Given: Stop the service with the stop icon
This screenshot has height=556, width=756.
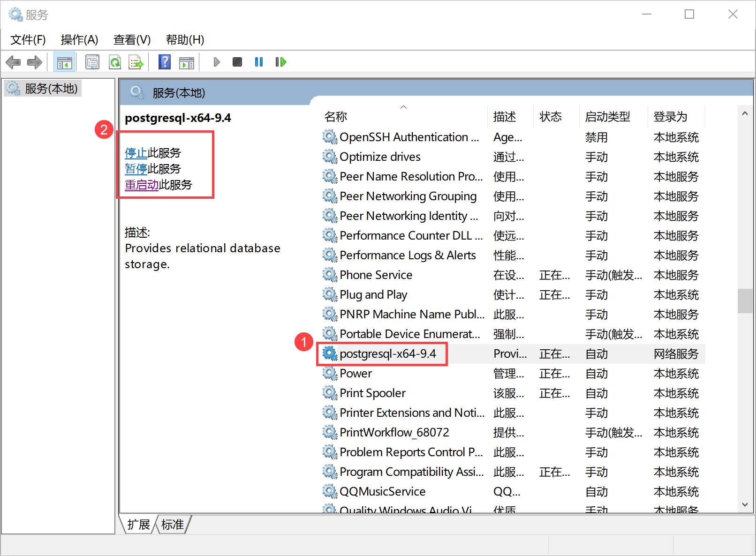Looking at the screenshot, I should coord(237,61).
